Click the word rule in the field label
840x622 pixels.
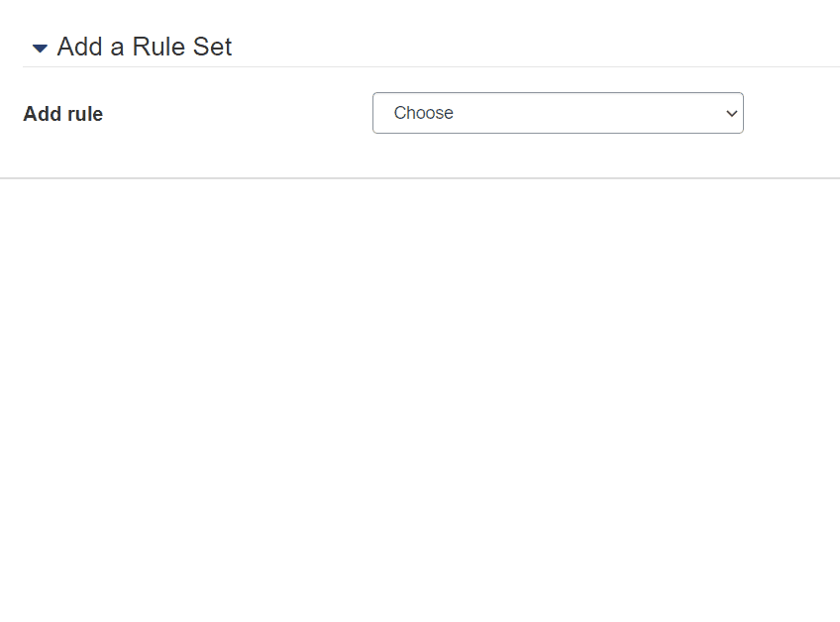[84, 114]
